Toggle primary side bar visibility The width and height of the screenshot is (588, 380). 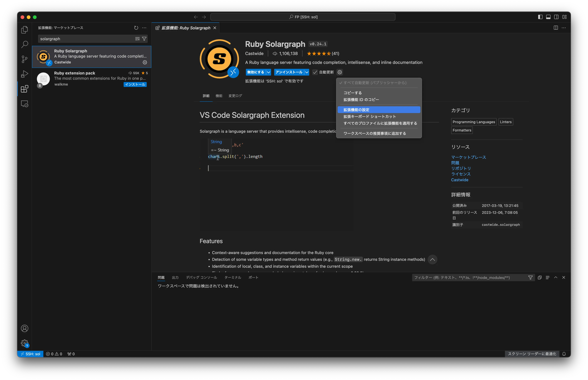(540, 17)
